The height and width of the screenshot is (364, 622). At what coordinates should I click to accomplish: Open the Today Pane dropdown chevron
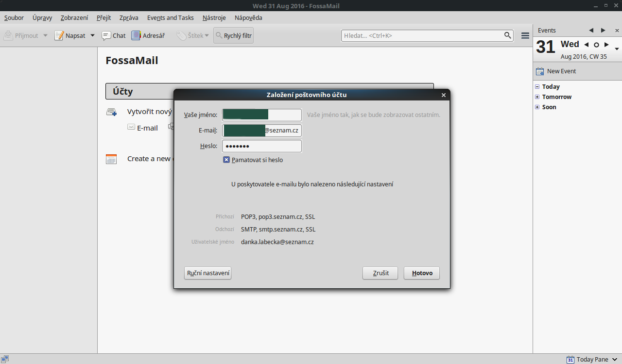[x=615, y=360]
